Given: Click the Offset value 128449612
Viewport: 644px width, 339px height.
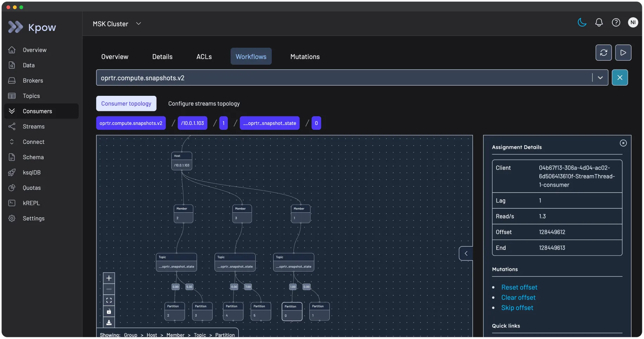Looking at the screenshot, I should (x=552, y=232).
